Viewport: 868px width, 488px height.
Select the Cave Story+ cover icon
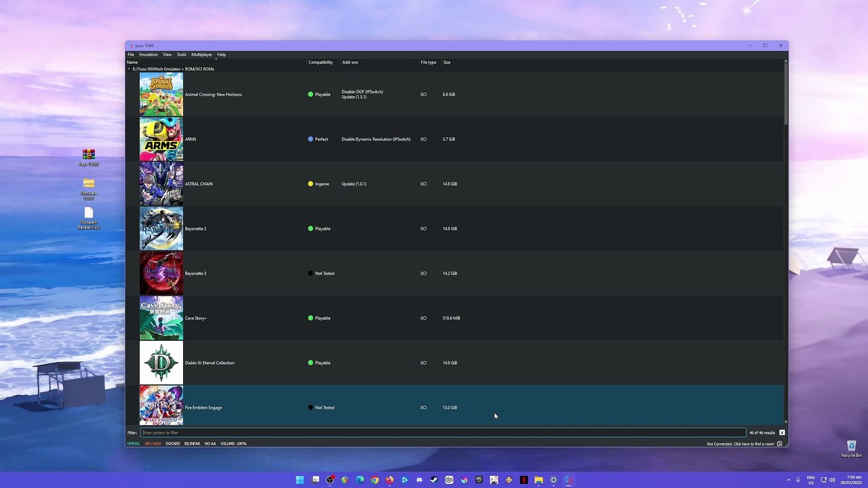[x=161, y=318]
